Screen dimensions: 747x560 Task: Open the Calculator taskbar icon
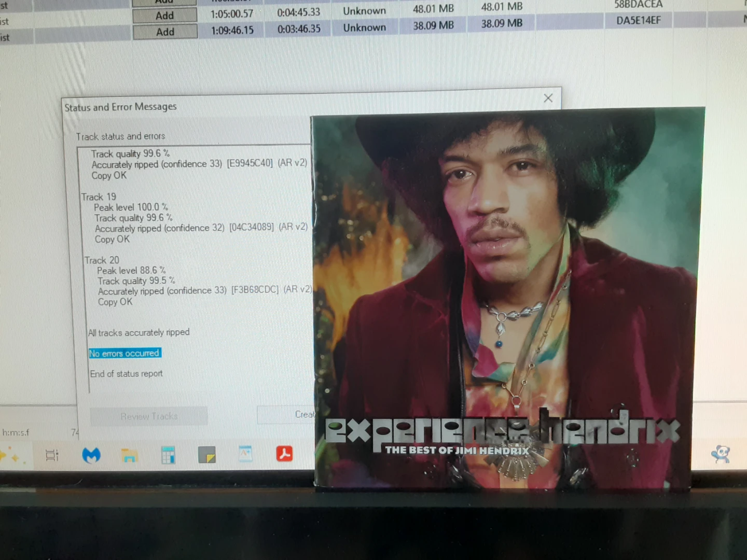[x=168, y=455]
